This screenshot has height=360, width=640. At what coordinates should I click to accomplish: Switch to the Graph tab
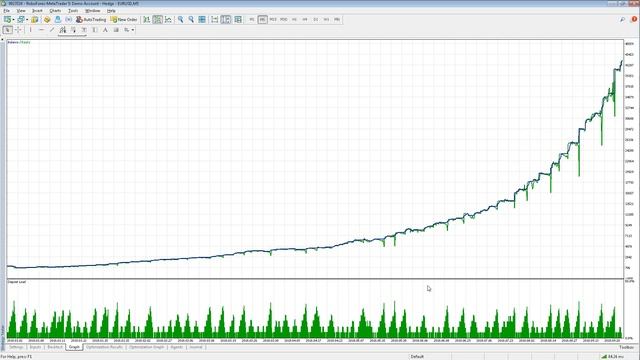(74, 347)
